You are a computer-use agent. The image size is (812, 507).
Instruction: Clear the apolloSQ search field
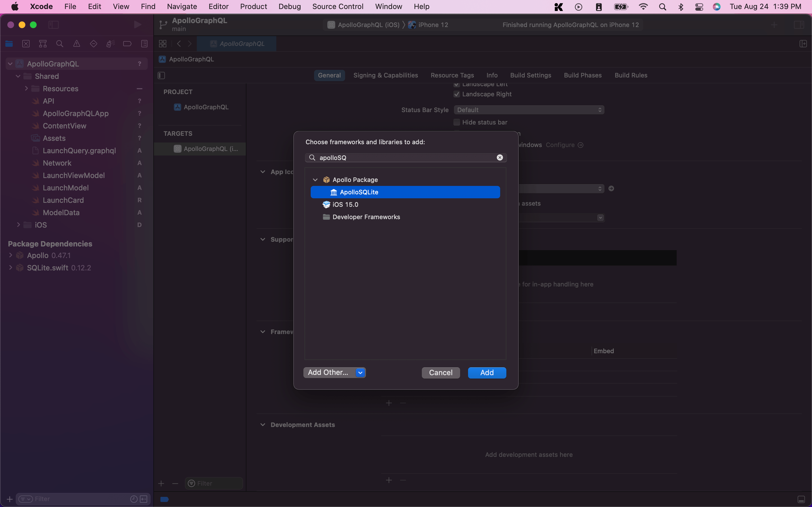500,158
